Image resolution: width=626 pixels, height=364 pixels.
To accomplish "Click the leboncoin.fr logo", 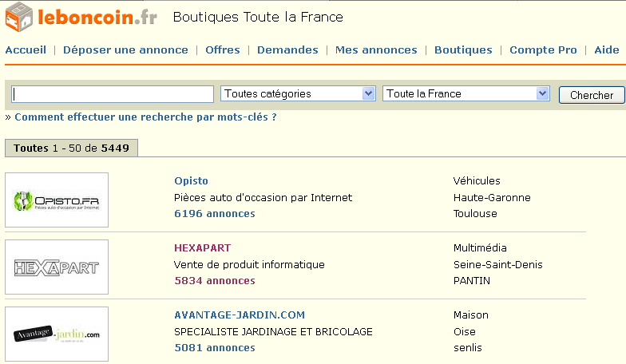I will coord(80,18).
